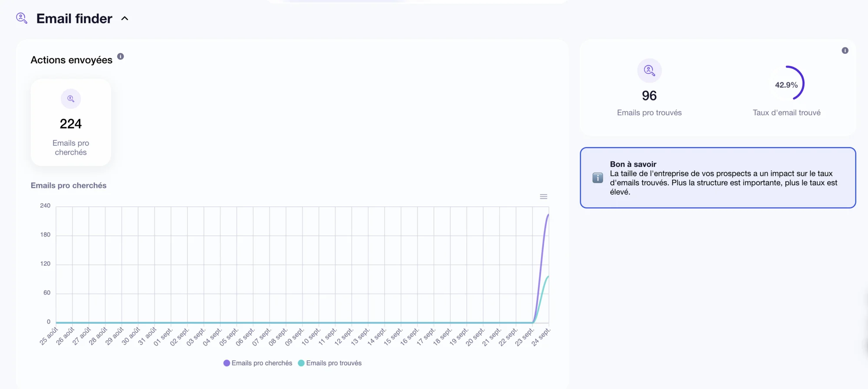Toggle the Emails pro cherchés legend series

coord(258,363)
